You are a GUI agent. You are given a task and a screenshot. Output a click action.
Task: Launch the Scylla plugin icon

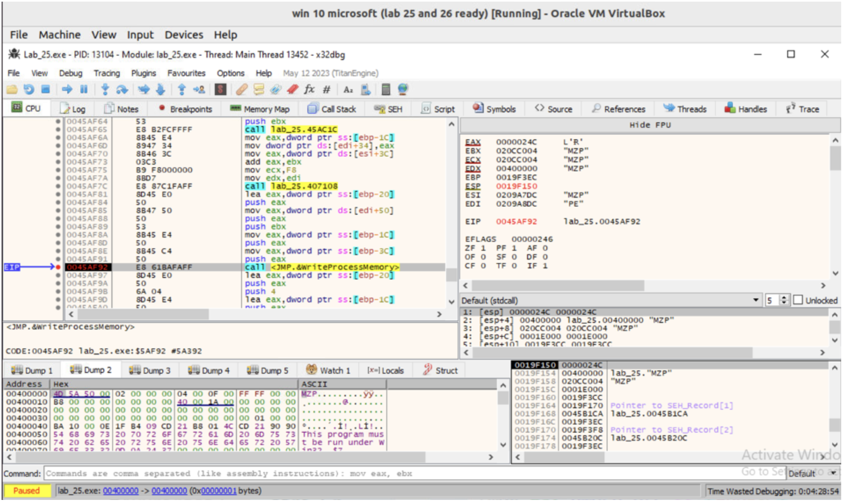click(x=221, y=89)
